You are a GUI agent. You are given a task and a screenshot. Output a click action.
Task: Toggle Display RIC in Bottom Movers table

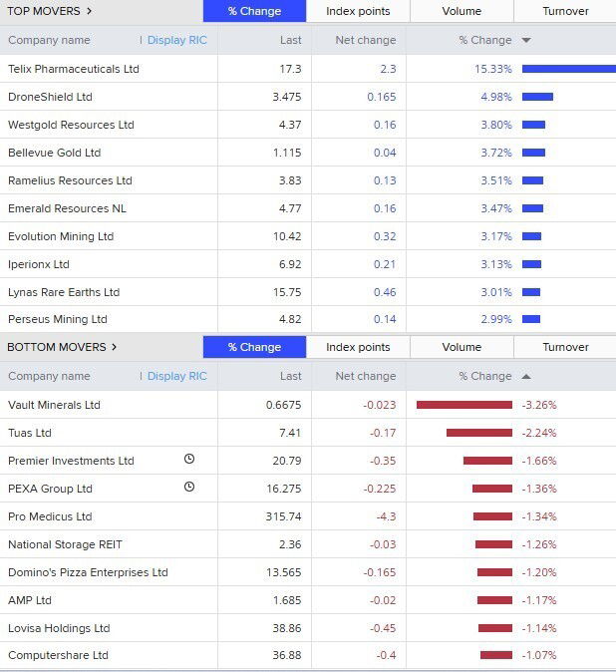pyautogui.click(x=176, y=376)
